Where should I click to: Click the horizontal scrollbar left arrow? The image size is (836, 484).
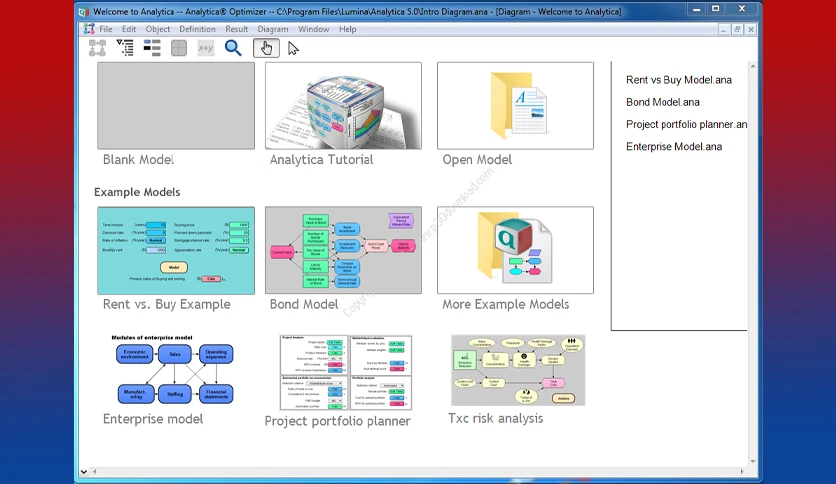click(95, 471)
